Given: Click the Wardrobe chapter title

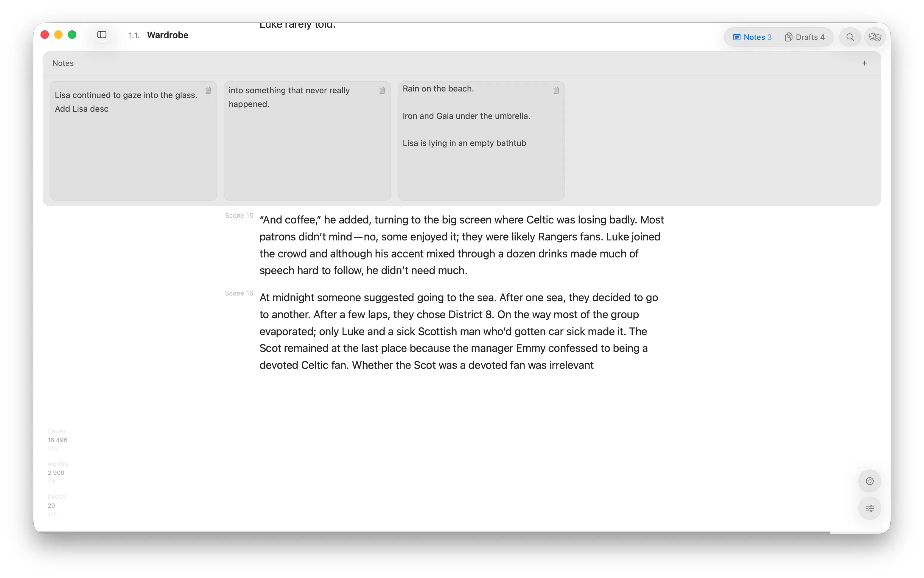Looking at the screenshot, I should pos(168,35).
